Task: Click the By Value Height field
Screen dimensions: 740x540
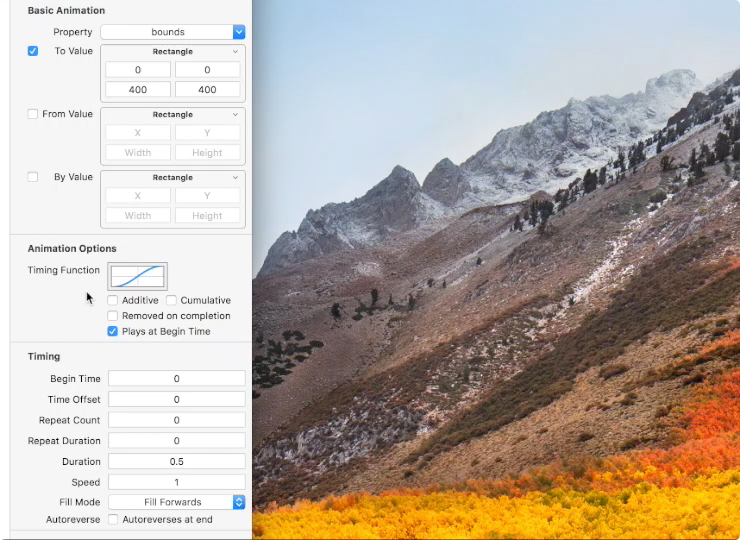Action: (207, 216)
